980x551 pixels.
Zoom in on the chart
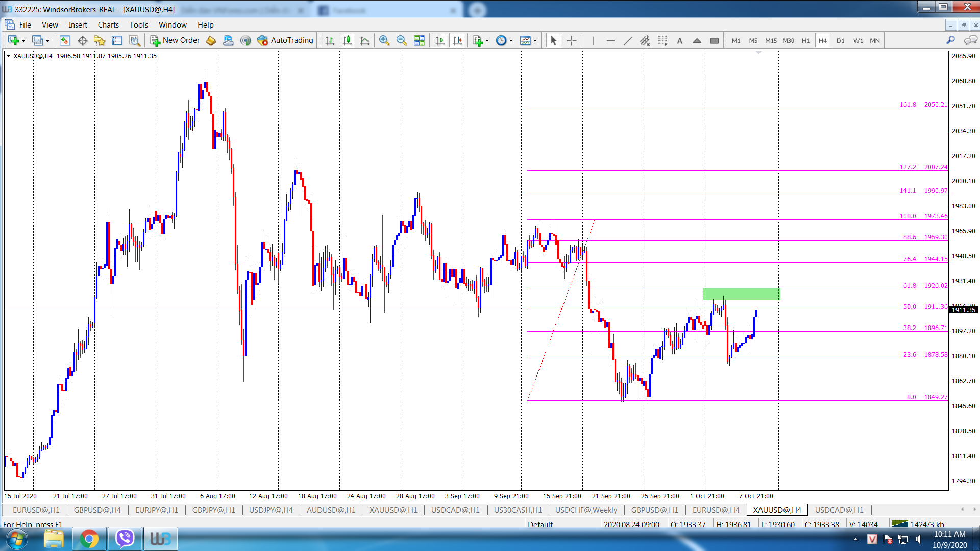click(384, 40)
